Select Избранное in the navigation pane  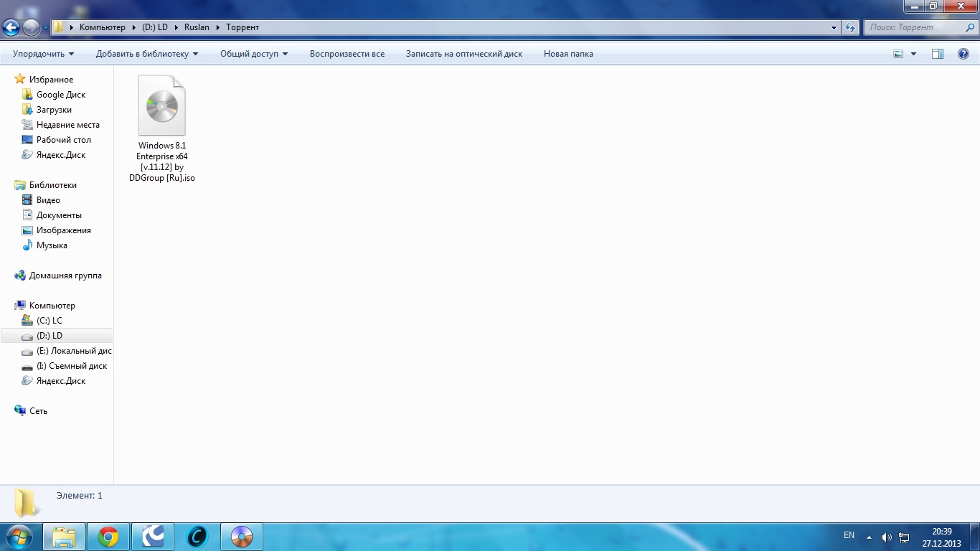tap(51, 80)
